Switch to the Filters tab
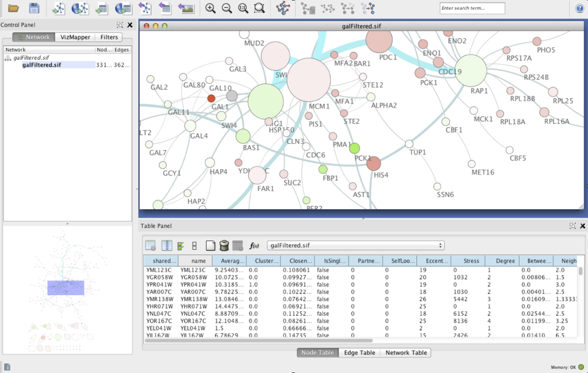The image size is (588, 373). (x=109, y=37)
